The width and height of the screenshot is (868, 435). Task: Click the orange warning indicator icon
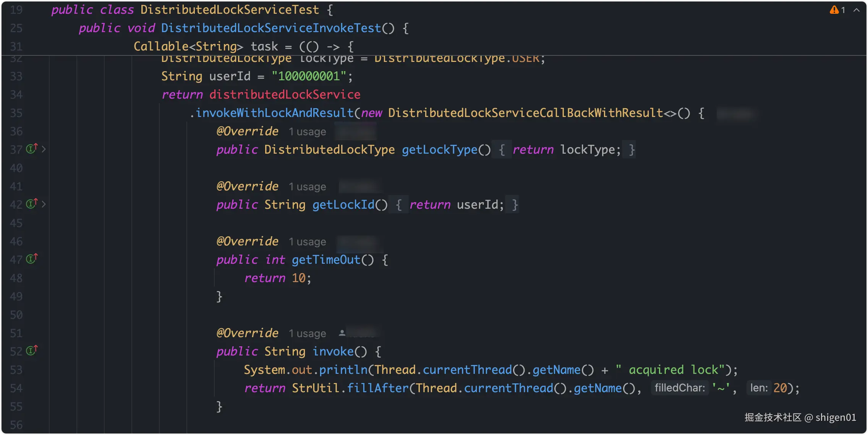point(834,10)
